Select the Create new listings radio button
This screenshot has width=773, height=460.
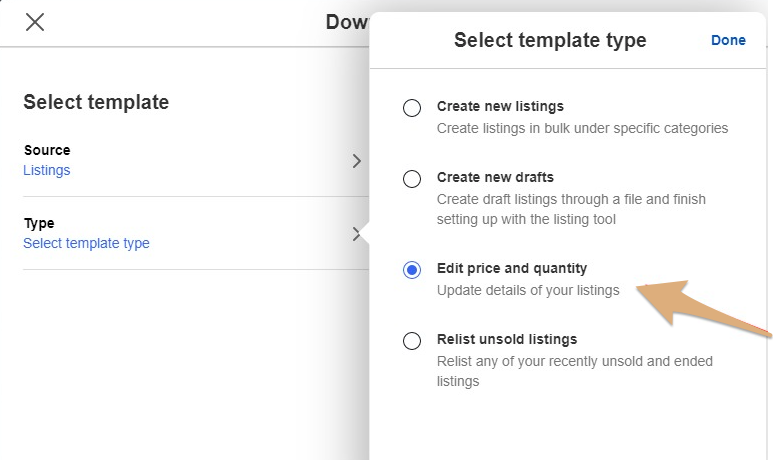(412, 107)
